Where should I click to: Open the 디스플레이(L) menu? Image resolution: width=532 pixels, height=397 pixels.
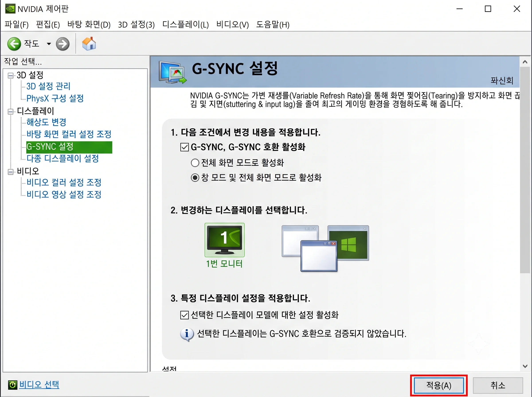click(x=186, y=24)
